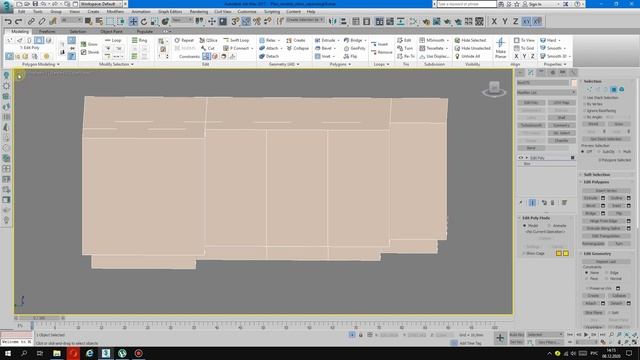Click the Mirror tool icon
Viewport: 640px width, 360px height.
(x=333, y=21)
